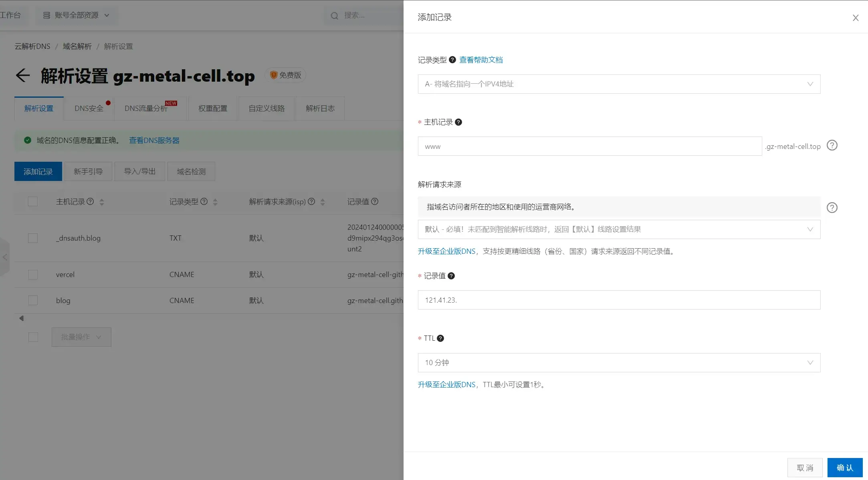The height and width of the screenshot is (480, 868).
Task: Click the 云解析DNS breadcrumb
Action: (x=32, y=46)
